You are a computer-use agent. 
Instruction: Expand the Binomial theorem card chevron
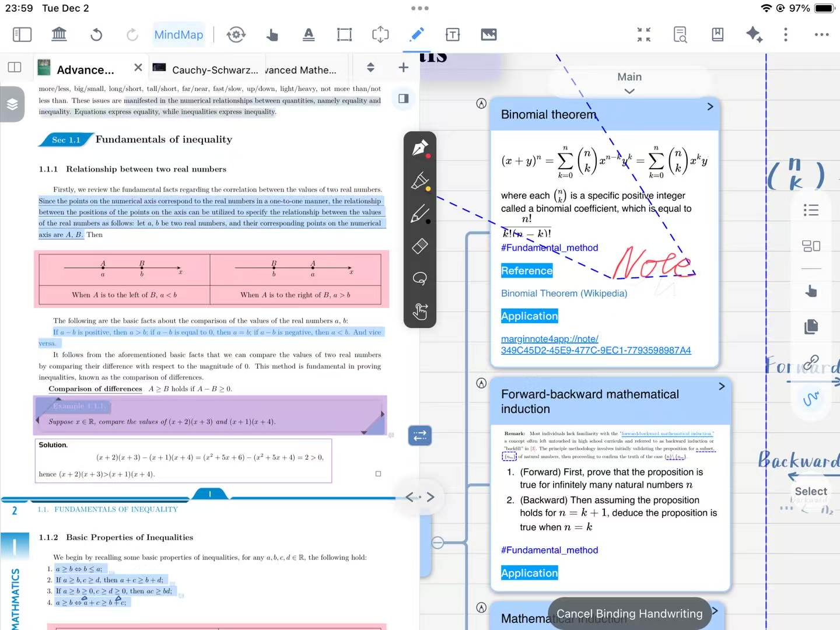pyautogui.click(x=710, y=107)
